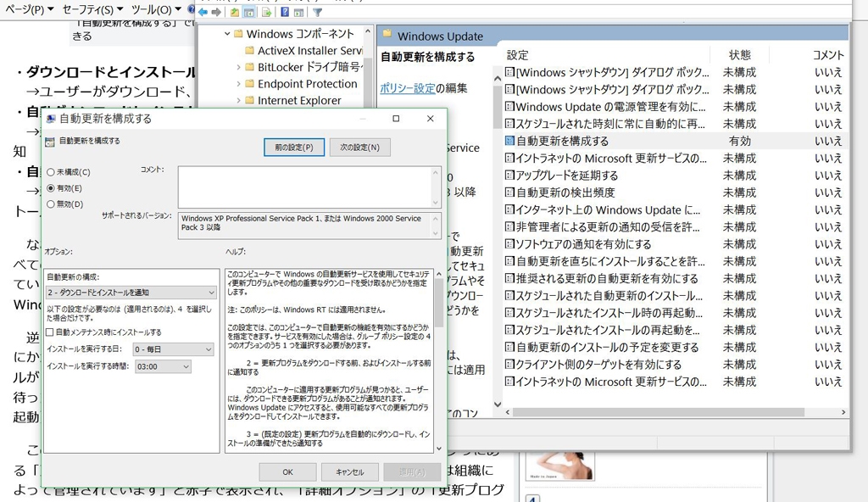Click the OK button in dialog
The image size is (868, 502).
coord(288,472)
